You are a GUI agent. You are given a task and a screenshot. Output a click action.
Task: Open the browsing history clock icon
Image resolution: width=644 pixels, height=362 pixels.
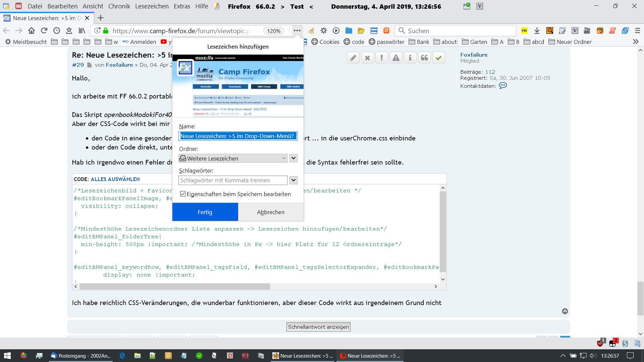(57, 31)
